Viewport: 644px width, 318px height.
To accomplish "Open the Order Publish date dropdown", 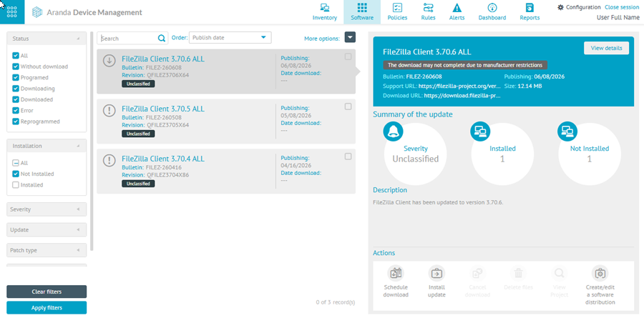I will [x=230, y=38].
